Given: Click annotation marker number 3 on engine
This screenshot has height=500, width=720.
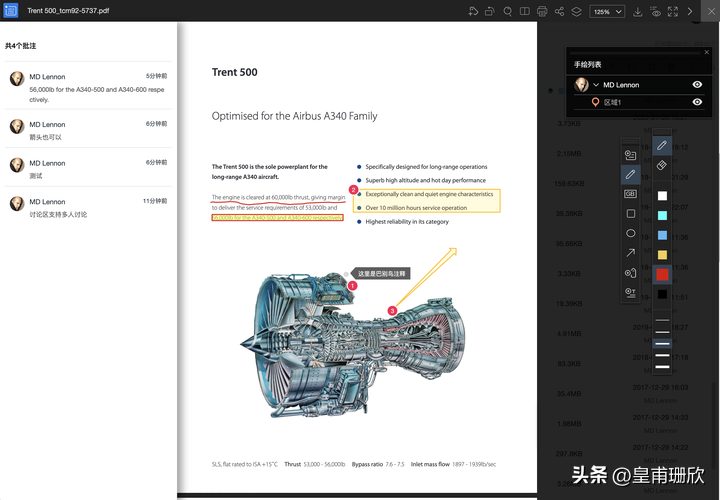Looking at the screenshot, I should pyautogui.click(x=392, y=311).
